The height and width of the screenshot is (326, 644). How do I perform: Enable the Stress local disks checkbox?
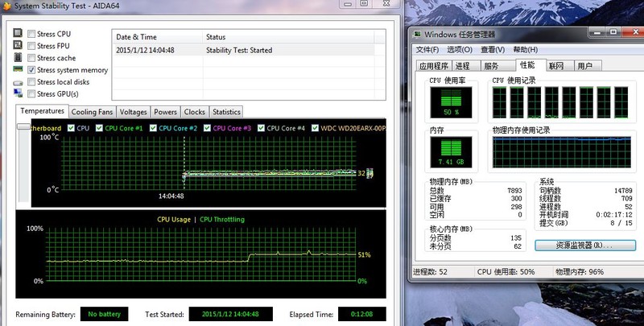(x=31, y=82)
